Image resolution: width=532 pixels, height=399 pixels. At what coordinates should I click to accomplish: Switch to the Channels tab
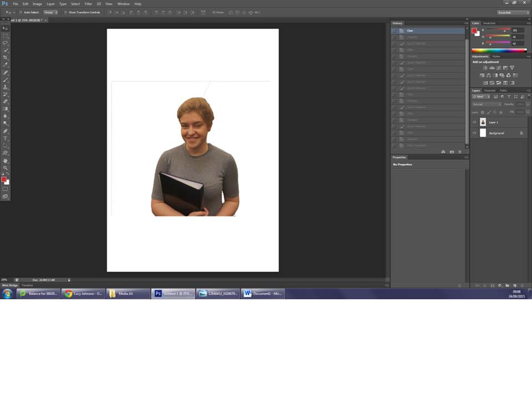click(489, 90)
